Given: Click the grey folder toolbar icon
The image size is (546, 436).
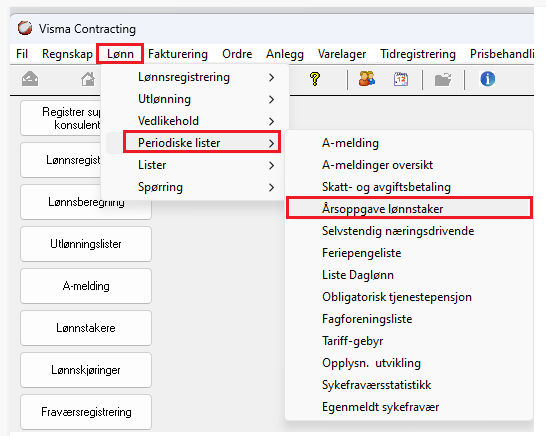Looking at the screenshot, I should pyautogui.click(x=443, y=79).
